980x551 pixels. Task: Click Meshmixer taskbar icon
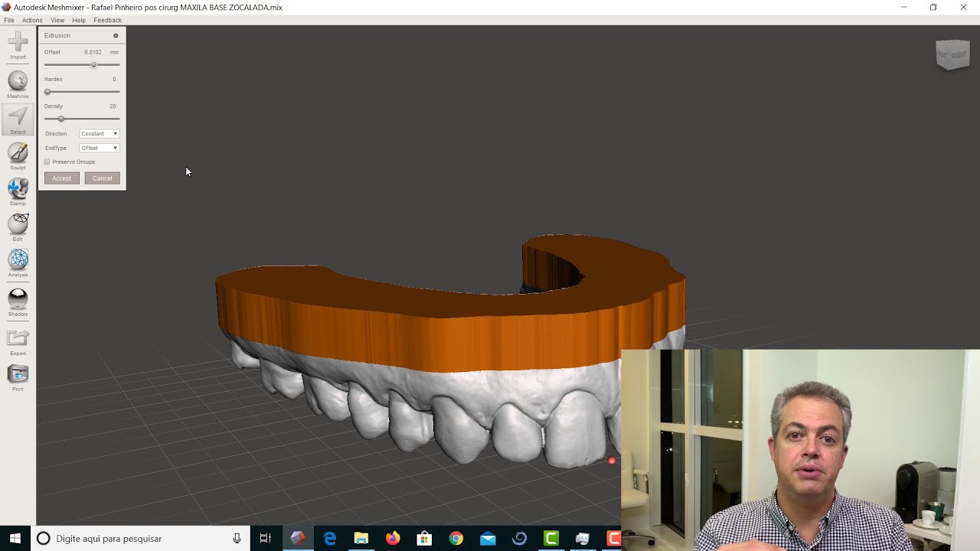tap(298, 539)
